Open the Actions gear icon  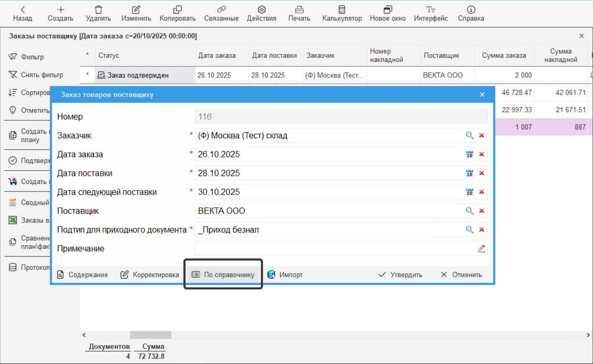pos(261,10)
